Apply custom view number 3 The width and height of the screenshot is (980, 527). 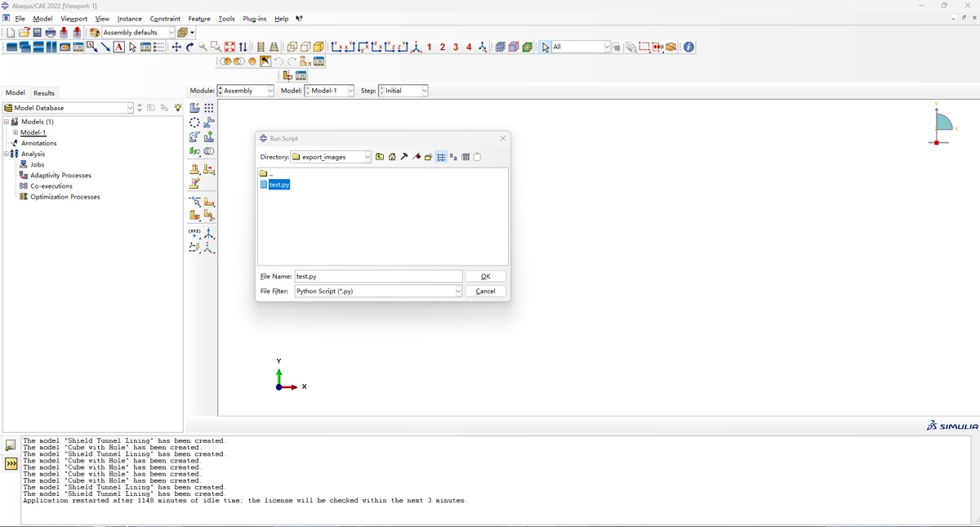tap(456, 47)
